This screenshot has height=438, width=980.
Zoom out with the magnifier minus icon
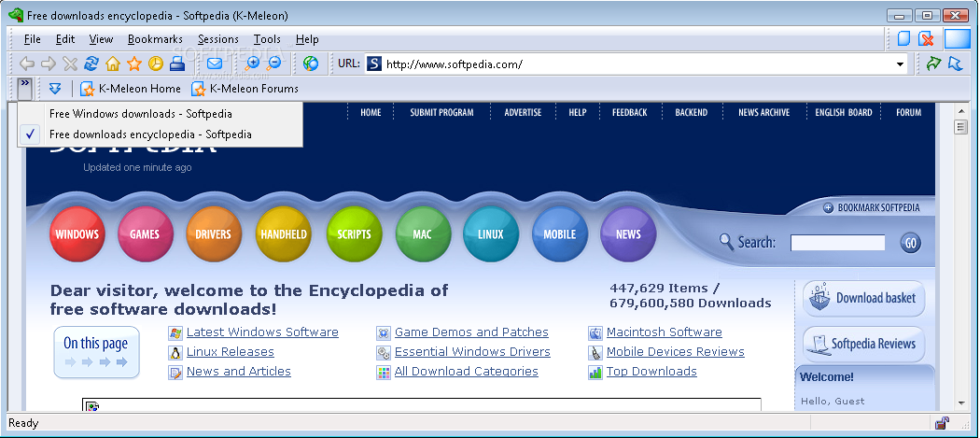tap(273, 64)
